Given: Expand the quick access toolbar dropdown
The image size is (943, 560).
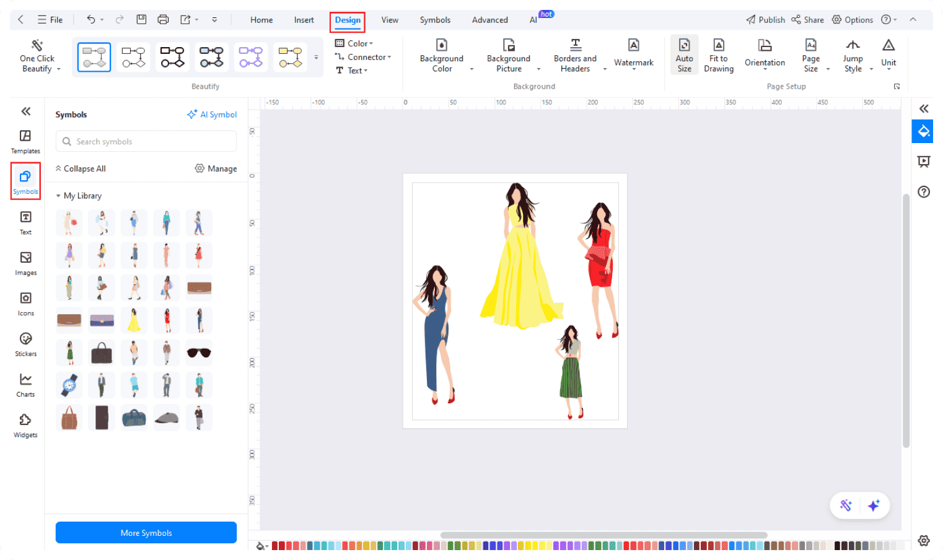Looking at the screenshot, I should pos(214,20).
